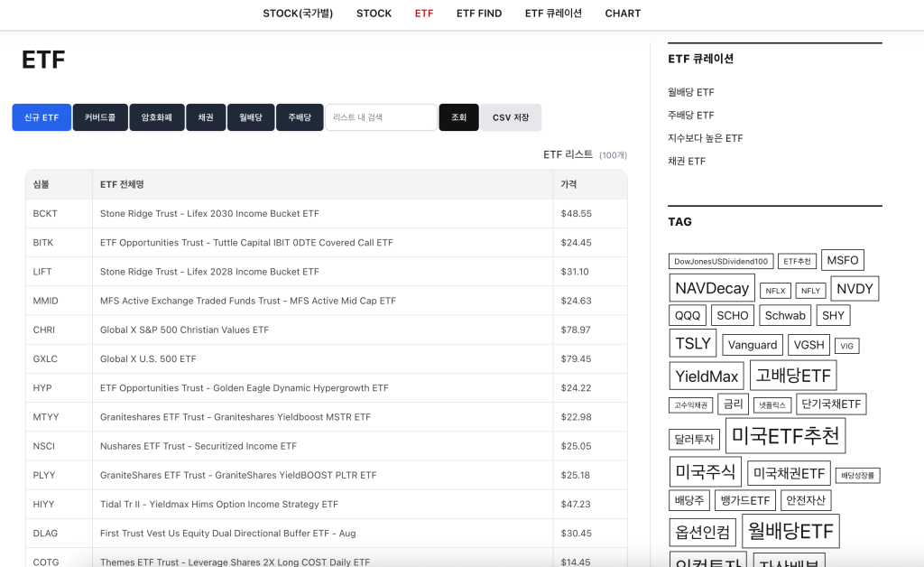The width and height of the screenshot is (924, 567).
Task: Open the STOCK(국가별) menu item
Action: (298, 14)
